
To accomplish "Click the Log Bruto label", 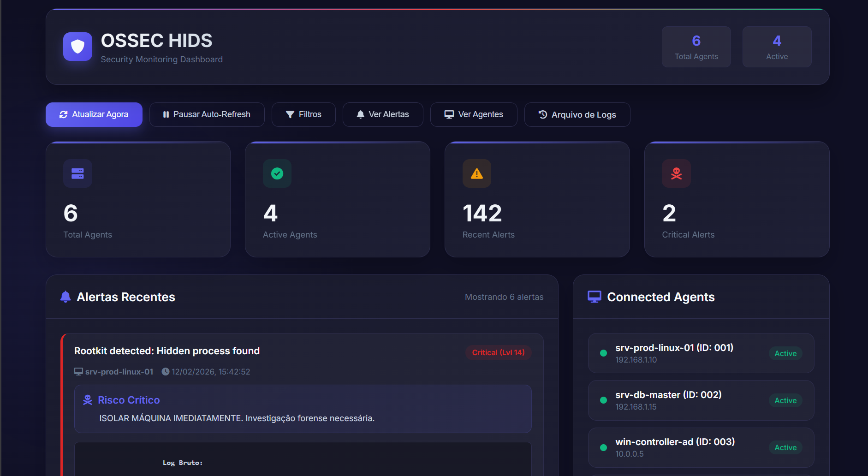I will (183, 463).
